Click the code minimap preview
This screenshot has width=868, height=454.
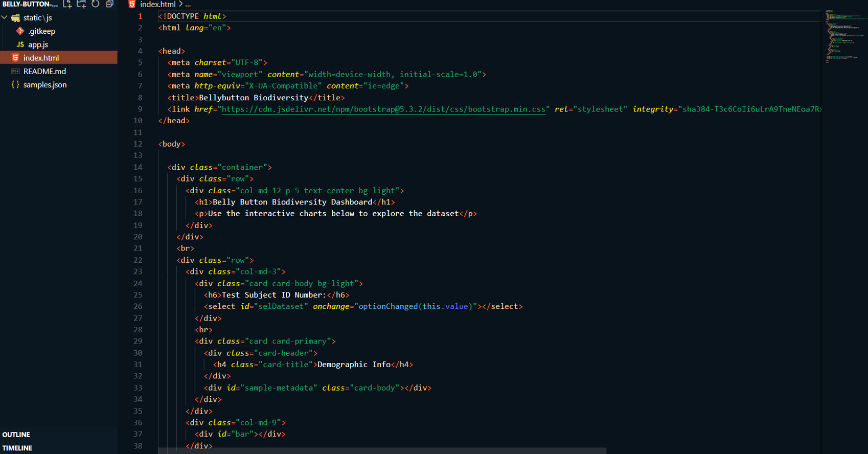point(843,36)
